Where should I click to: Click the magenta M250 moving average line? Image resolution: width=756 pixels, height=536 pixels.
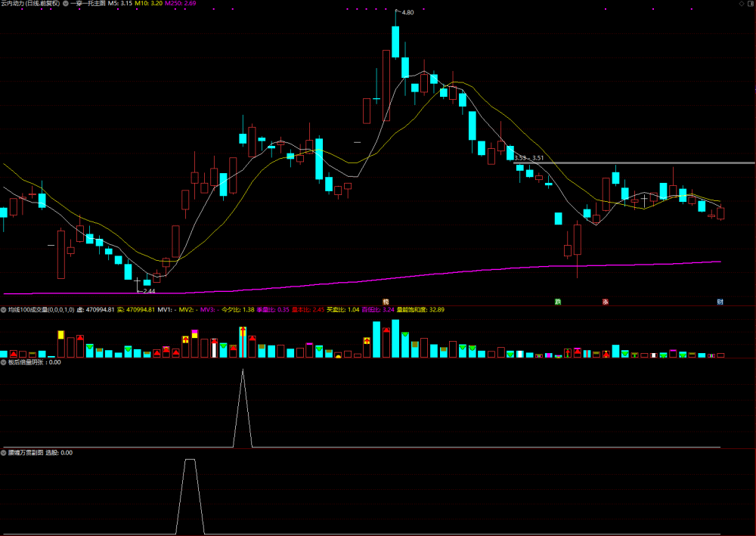[x=361, y=280]
